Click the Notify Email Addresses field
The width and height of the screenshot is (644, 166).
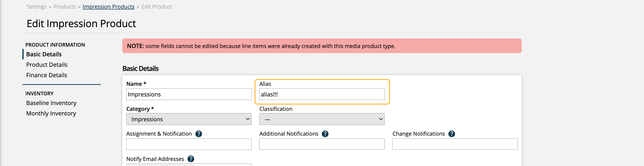pos(188,165)
